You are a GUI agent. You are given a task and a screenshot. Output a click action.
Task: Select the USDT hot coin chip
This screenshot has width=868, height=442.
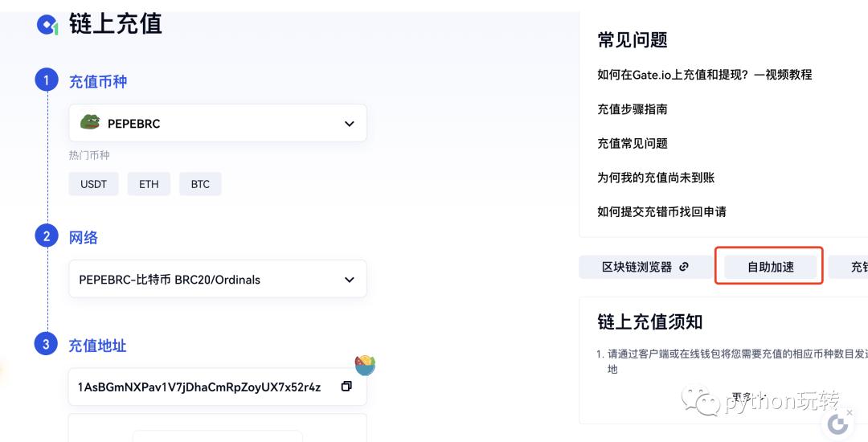[x=93, y=184]
